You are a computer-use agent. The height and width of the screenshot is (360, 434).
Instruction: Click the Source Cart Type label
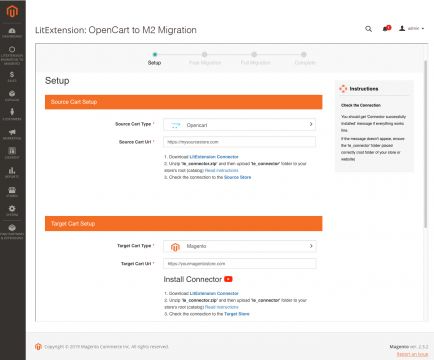pos(133,124)
